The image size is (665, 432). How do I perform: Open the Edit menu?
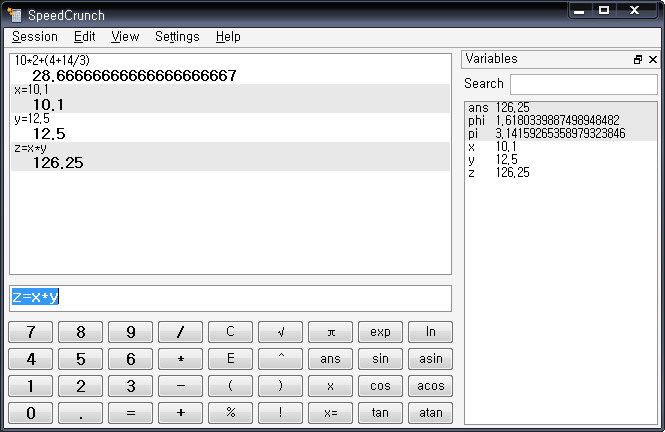point(84,37)
